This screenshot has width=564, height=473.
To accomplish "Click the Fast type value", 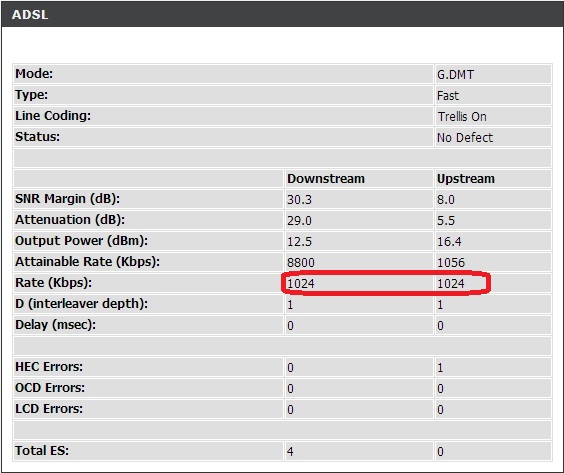I will 448,96.
